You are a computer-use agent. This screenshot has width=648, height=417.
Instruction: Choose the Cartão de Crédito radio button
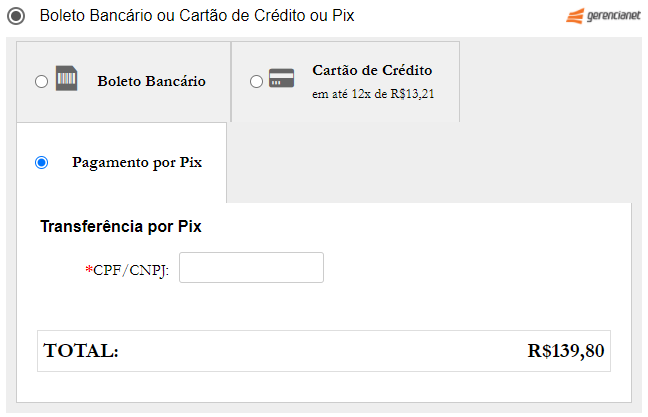coord(257,82)
